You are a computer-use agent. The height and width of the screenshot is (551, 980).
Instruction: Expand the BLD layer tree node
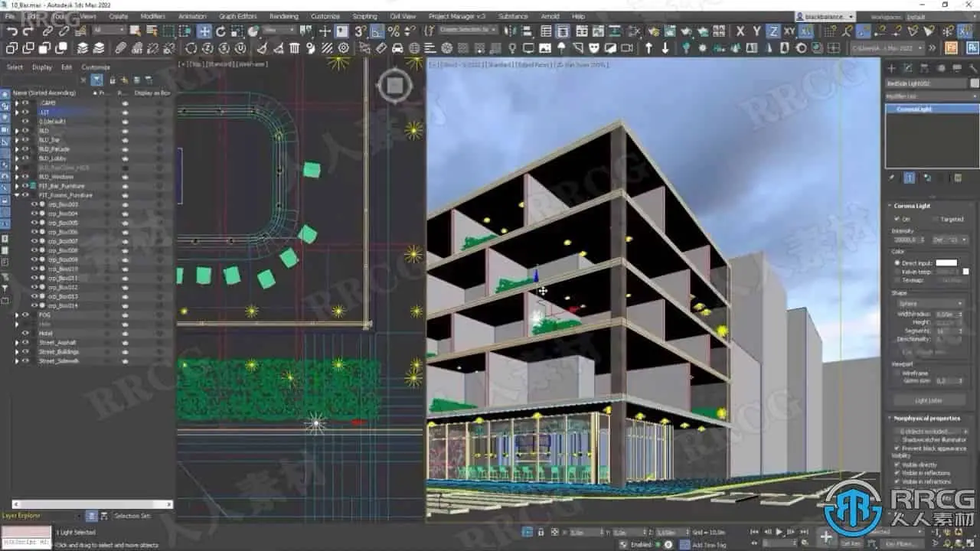click(x=17, y=131)
